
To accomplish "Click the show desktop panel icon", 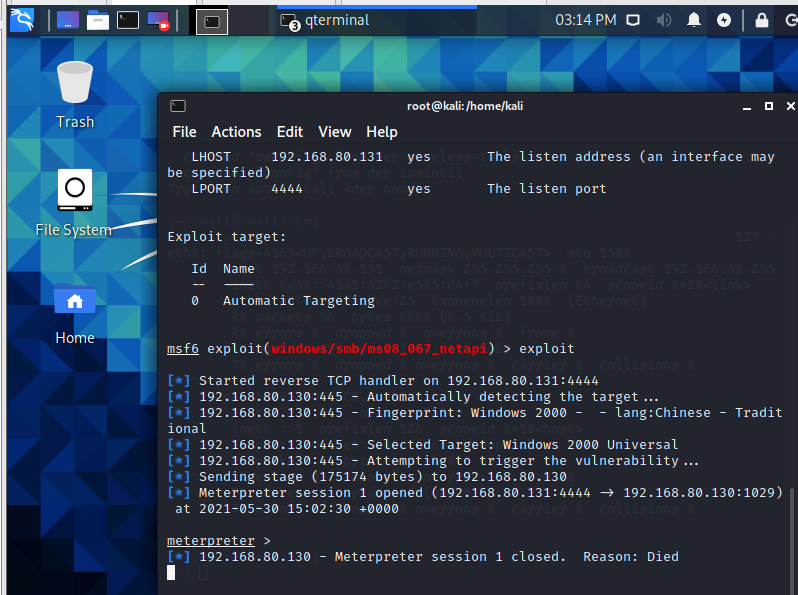I will click(x=68, y=20).
